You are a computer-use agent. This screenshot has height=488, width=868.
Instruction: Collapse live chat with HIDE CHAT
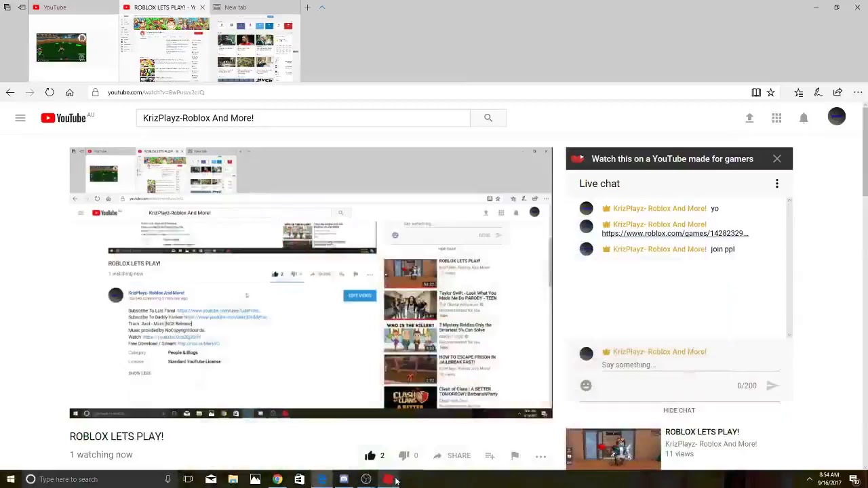click(x=679, y=410)
